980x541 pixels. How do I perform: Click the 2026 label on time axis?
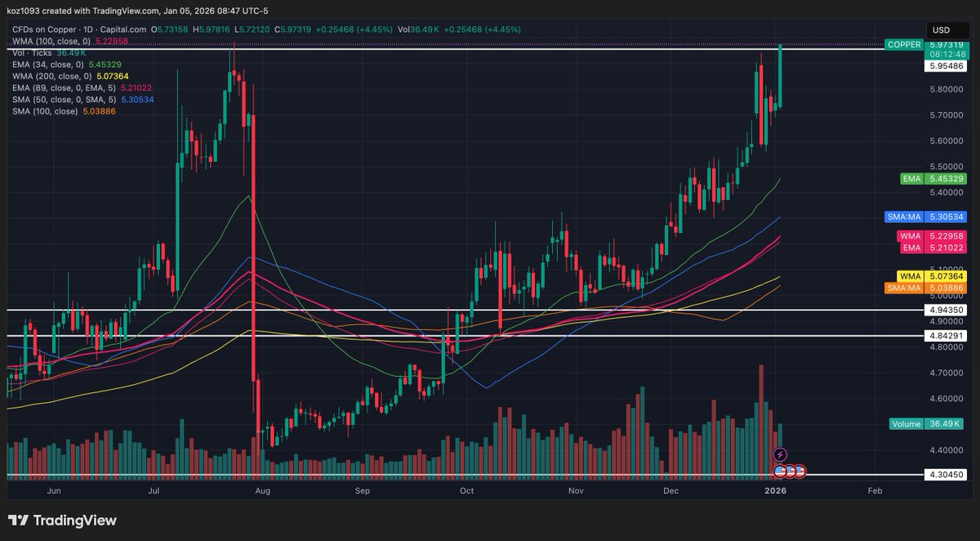point(775,491)
